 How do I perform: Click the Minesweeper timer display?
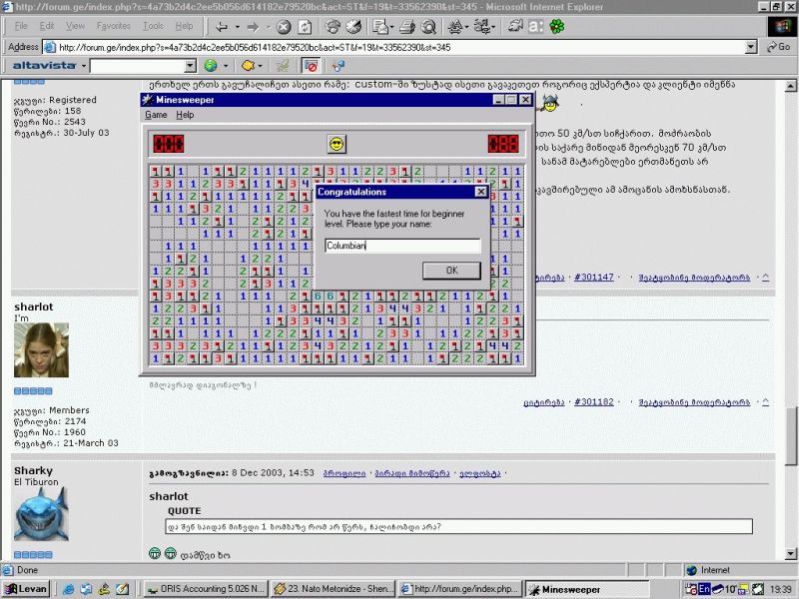(x=503, y=144)
